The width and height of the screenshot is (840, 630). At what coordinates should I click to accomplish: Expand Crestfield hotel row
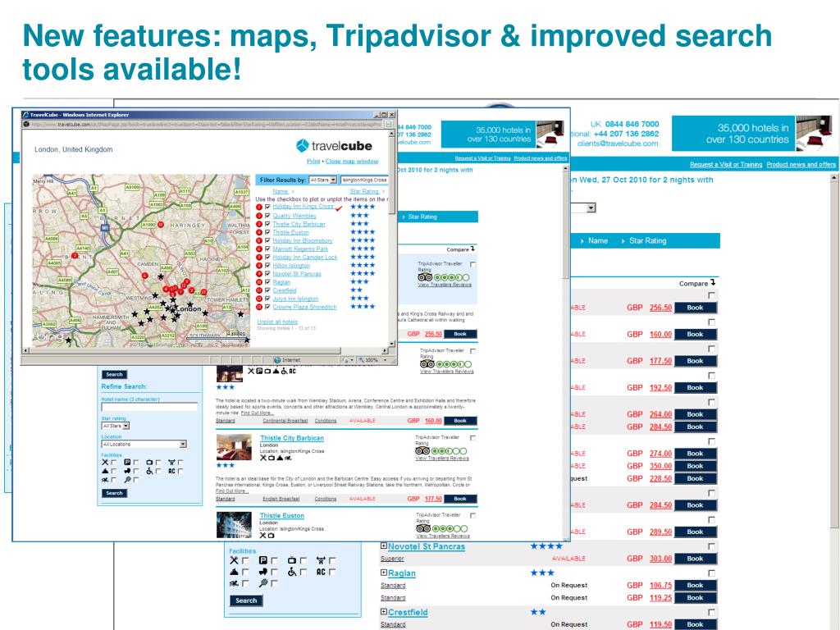384,611
